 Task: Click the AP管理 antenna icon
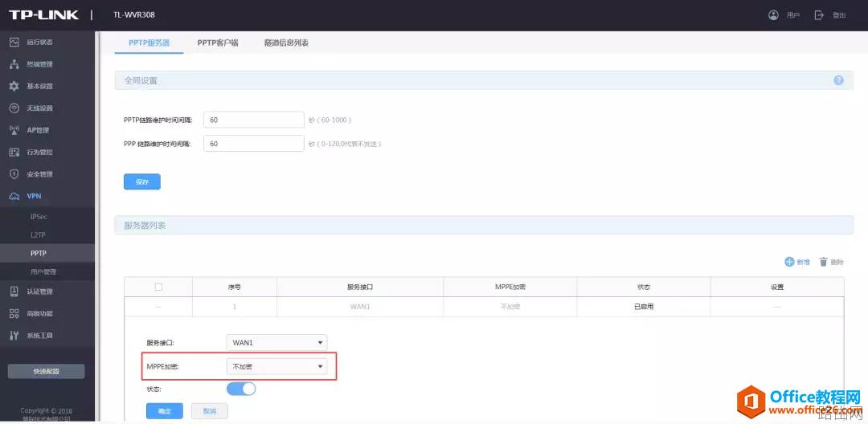15,130
